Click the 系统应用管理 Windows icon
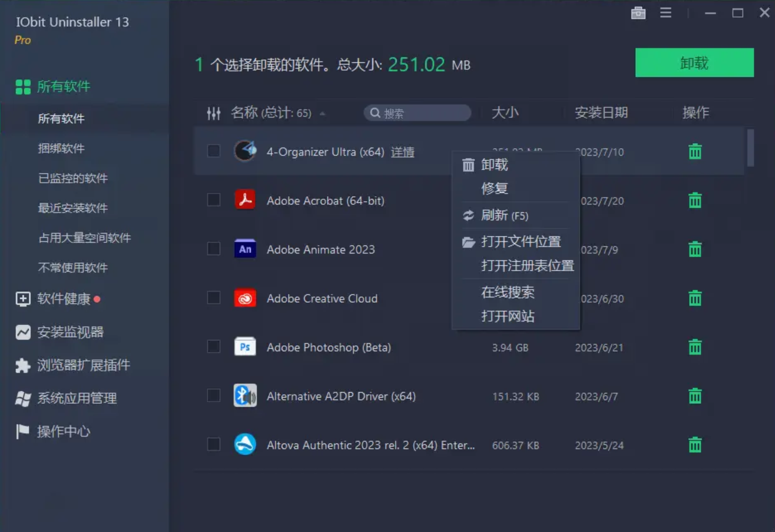This screenshot has width=775, height=532. tap(23, 398)
